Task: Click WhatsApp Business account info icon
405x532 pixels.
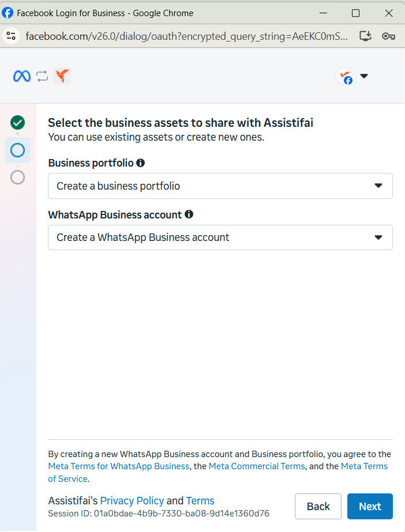Action: pyautogui.click(x=189, y=214)
